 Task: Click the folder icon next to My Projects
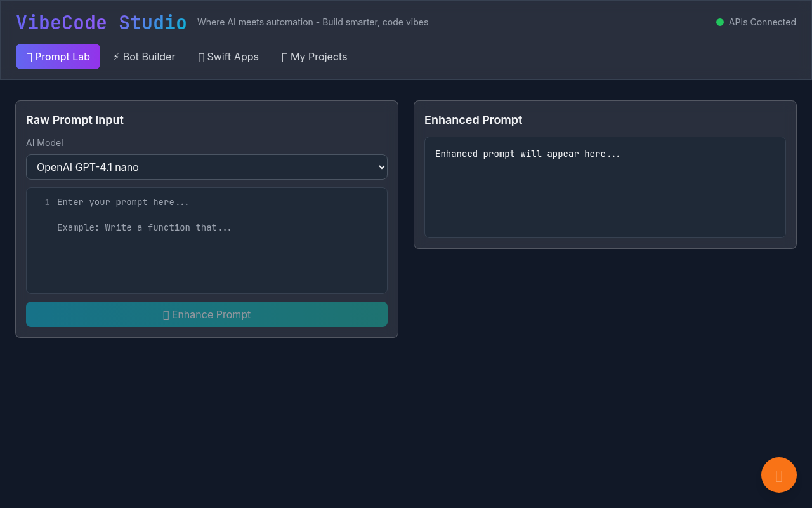click(285, 57)
